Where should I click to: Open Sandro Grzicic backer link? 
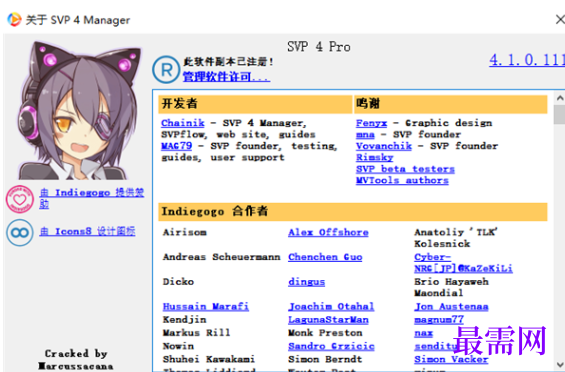click(331, 346)
